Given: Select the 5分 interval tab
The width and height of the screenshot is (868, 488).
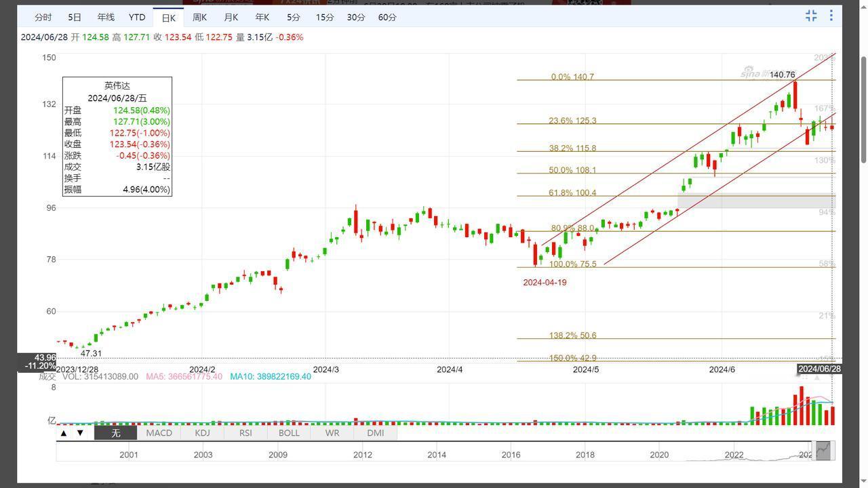Looking at the screenshot, I should point(293,17).
